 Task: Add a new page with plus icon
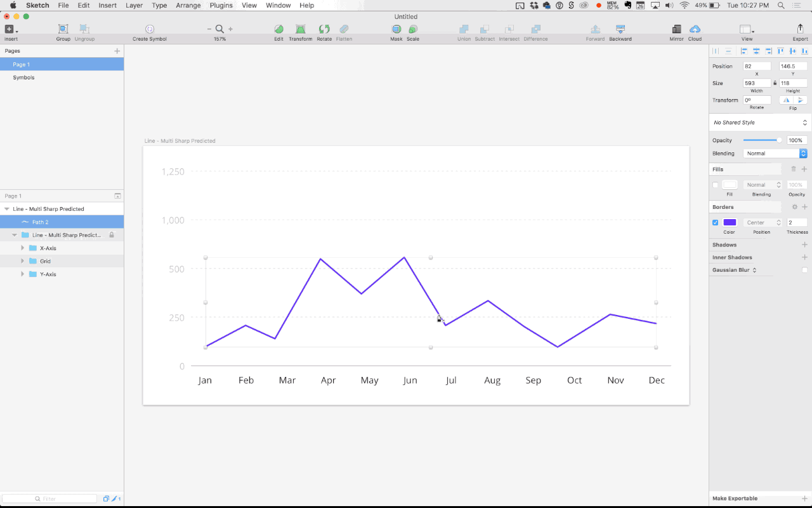pos(117,51)
